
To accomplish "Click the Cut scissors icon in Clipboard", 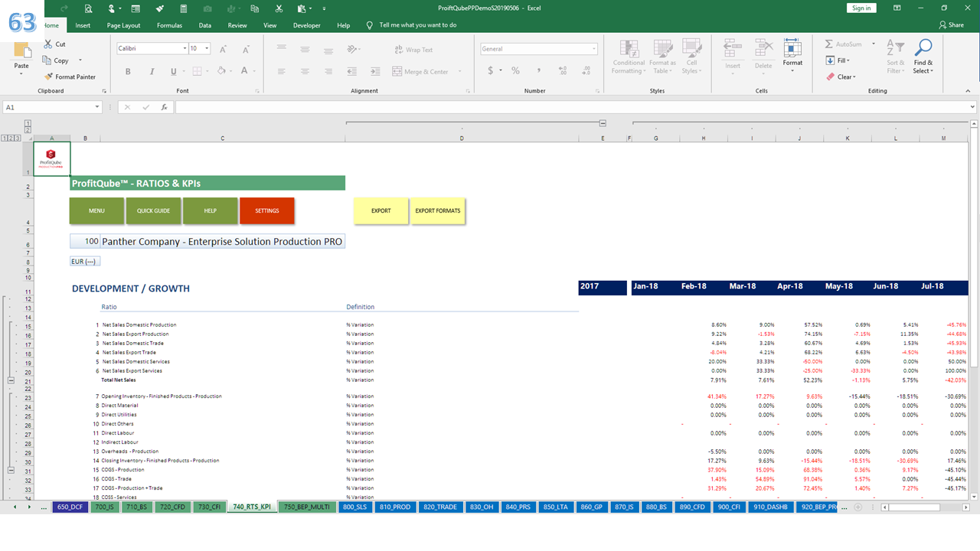I will tap(49, 44).
